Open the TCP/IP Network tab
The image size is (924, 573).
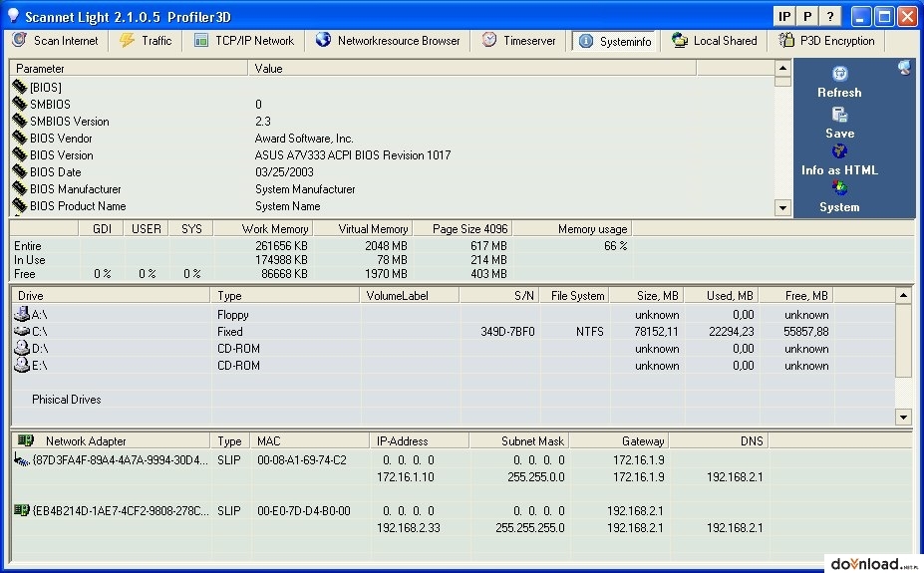pos(244,41)
